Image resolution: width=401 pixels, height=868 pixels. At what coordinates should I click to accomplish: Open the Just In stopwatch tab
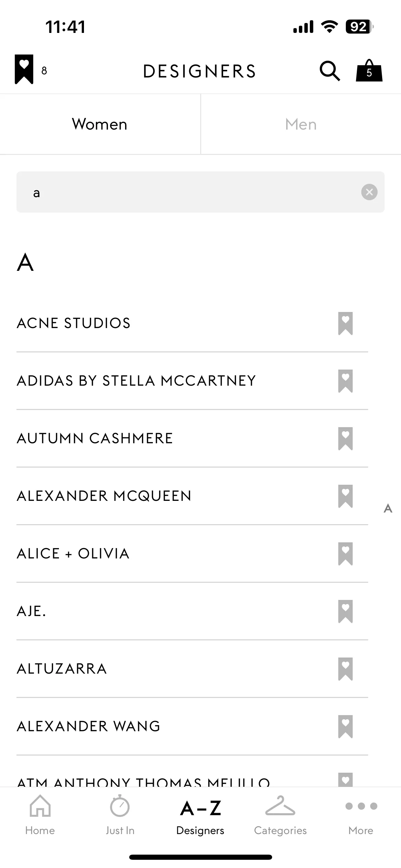click(x=120, y=815)
